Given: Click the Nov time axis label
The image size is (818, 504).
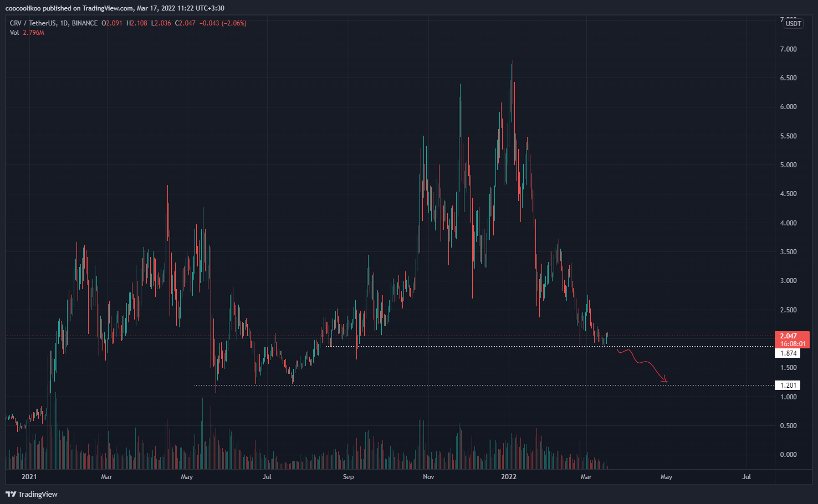Looking at the screenshot, I should coord(428,477).
